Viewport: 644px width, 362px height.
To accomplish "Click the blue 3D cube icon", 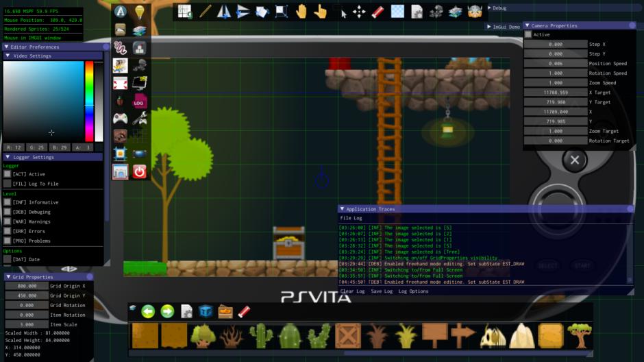I will (206, 311).
